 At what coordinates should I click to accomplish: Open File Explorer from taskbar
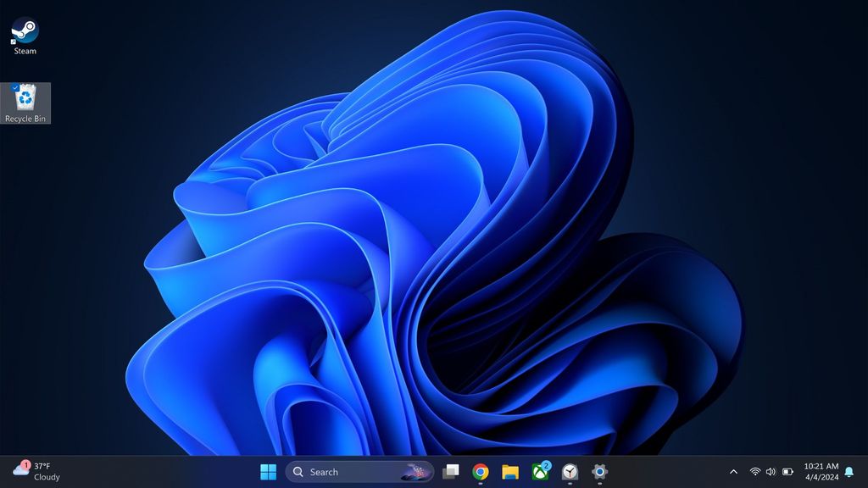(x=509, y=472)
